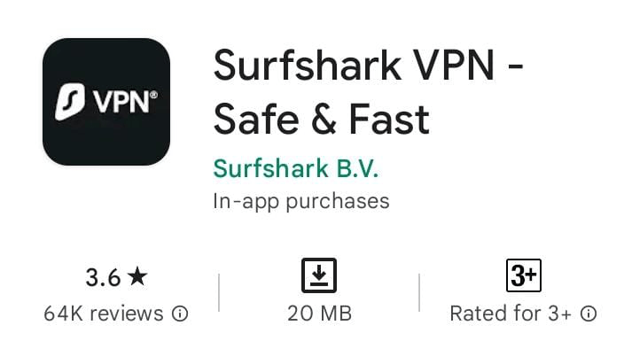
Task: Open the 64K reviews text
Action: tap(104, 314)
